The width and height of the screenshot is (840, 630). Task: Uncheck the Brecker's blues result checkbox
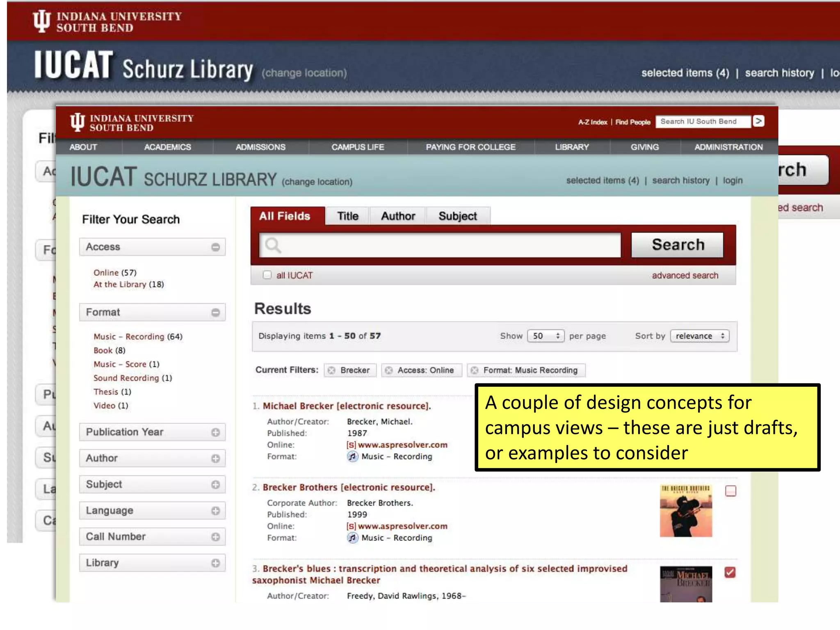(730, 572)
